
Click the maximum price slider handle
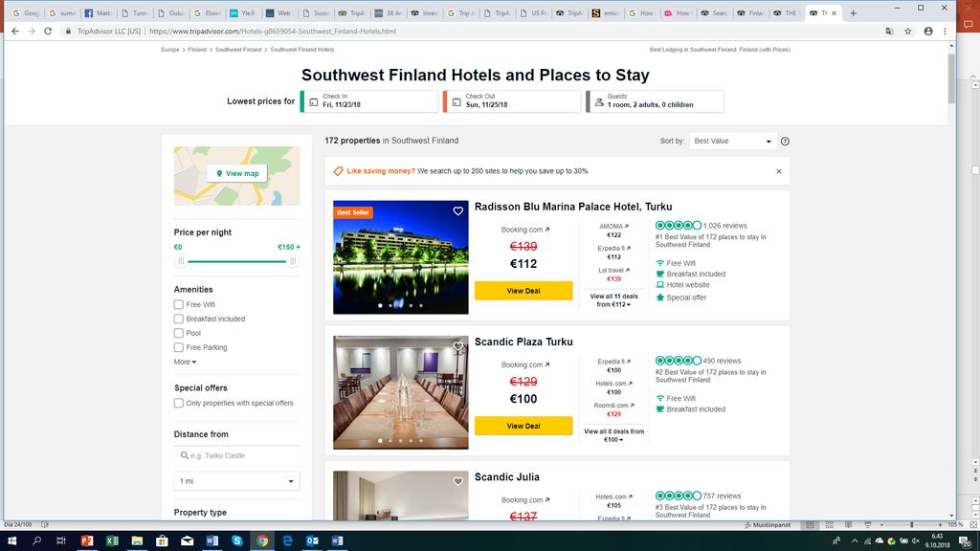(x=293, y=261)
